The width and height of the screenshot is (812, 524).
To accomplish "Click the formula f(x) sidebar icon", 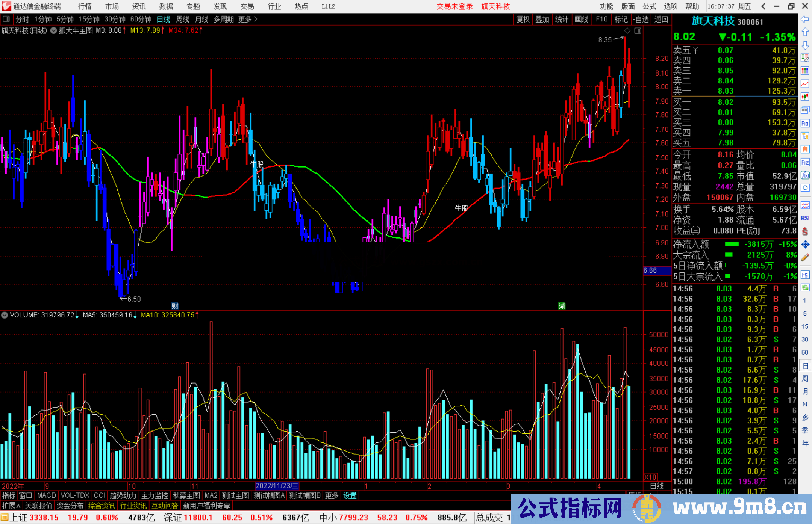I will tap(805, 175).
